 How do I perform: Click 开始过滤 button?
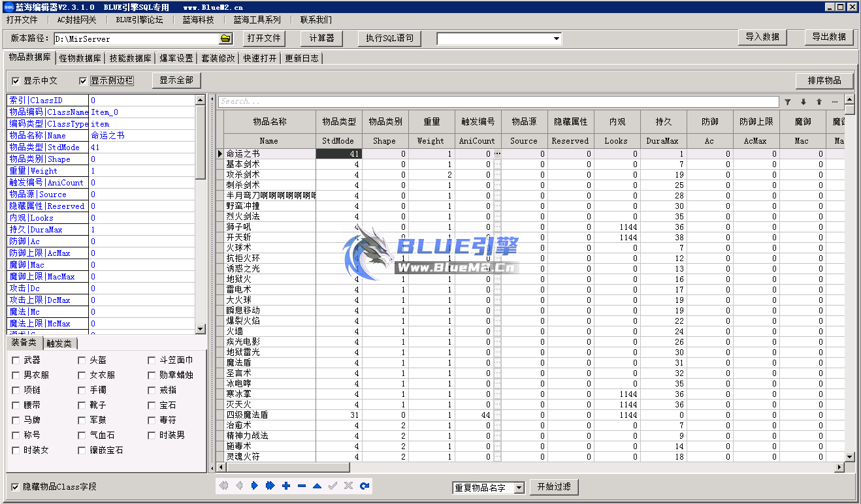click(554, 487)
